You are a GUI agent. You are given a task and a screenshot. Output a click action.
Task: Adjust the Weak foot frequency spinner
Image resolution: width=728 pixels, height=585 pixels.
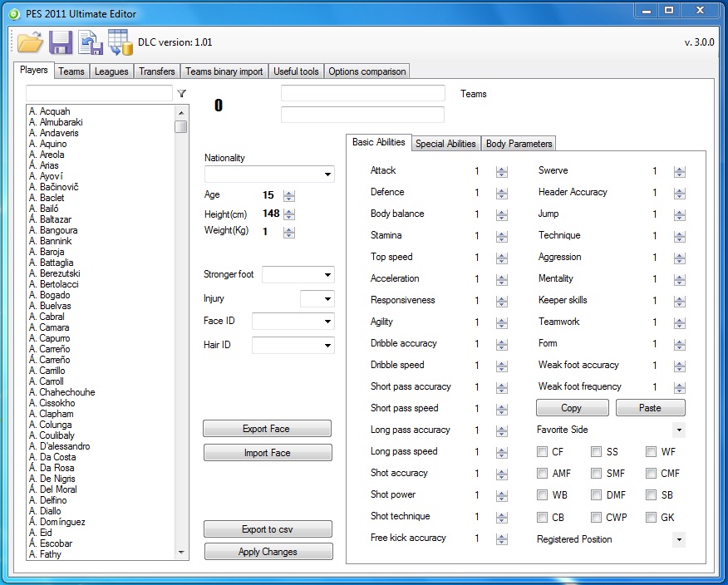tap(679, 387)
